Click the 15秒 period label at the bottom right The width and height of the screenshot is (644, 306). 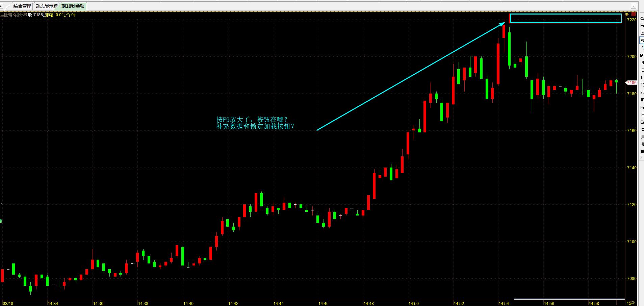(631, 303)
